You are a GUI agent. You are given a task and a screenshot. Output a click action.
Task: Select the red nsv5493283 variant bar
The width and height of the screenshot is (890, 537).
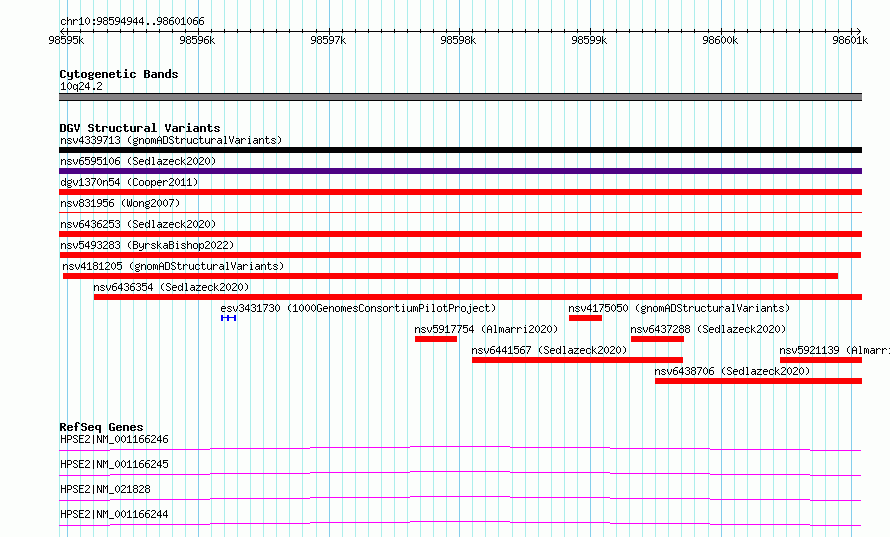pos(460,255)
